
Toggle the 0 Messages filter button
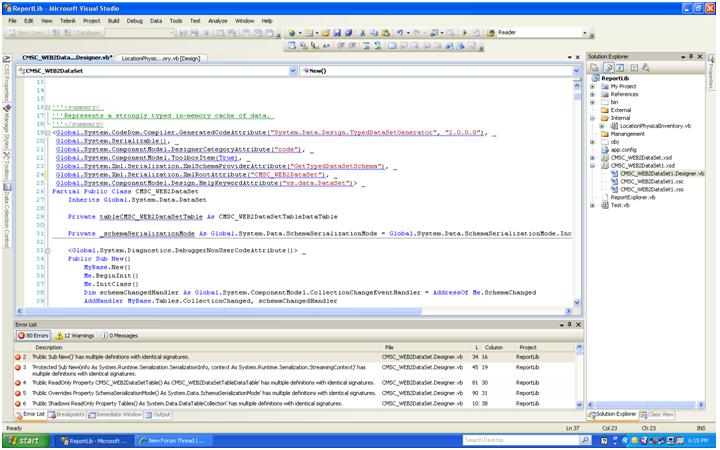pos(119,336)
